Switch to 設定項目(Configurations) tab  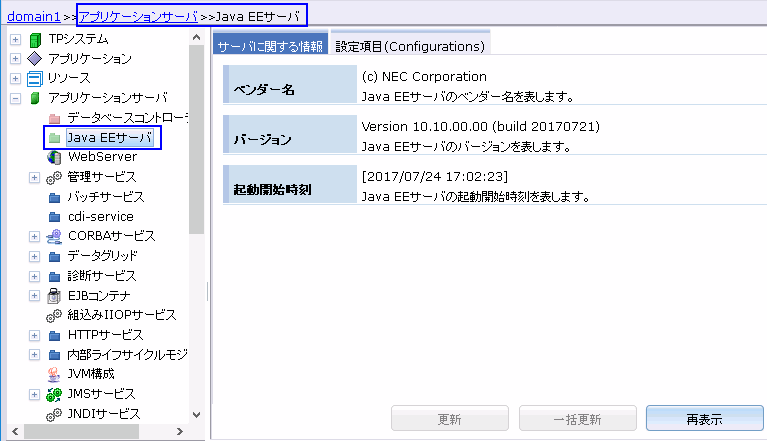pyautogui.click(x=410, y=46)
